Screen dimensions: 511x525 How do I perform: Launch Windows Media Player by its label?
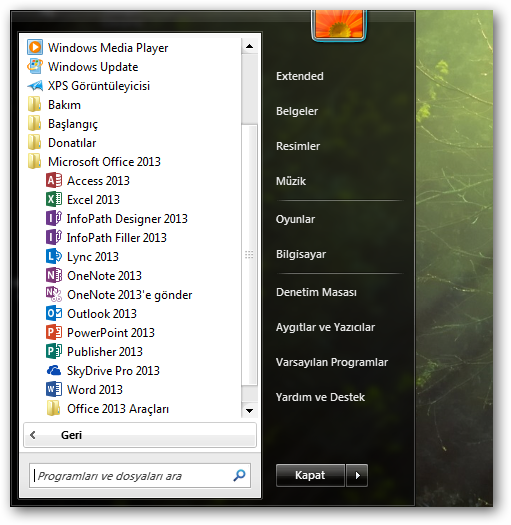(x=108, y=48)
